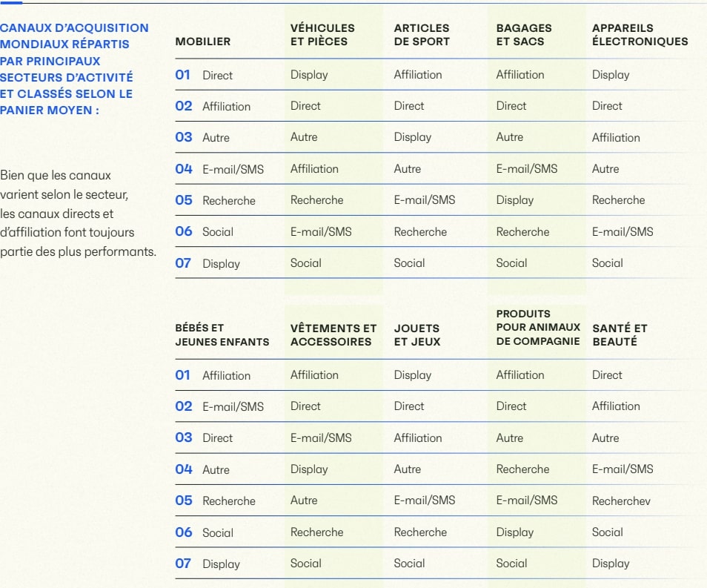Select Social under Appareils Électroniques
Image resolution: width=707 pixels, height=588 pixels.
coord(607,263)
